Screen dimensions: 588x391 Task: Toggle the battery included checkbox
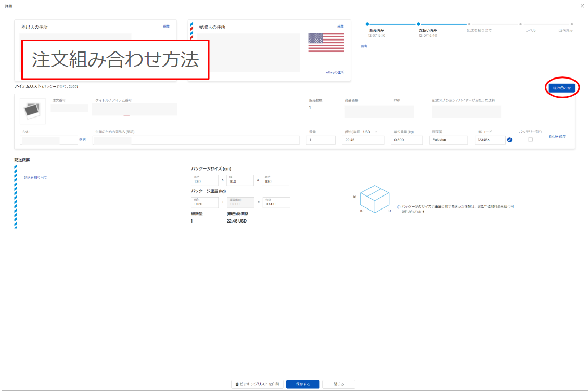530,140
